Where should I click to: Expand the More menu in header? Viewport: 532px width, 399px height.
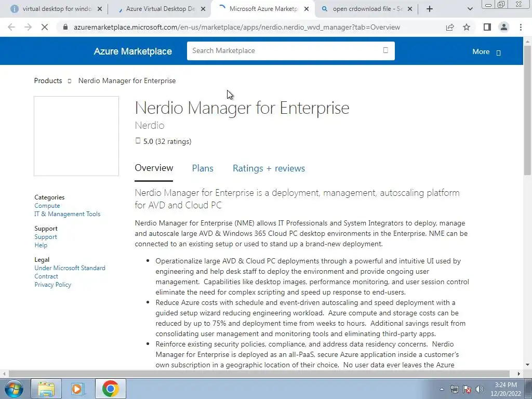[486, 51]
